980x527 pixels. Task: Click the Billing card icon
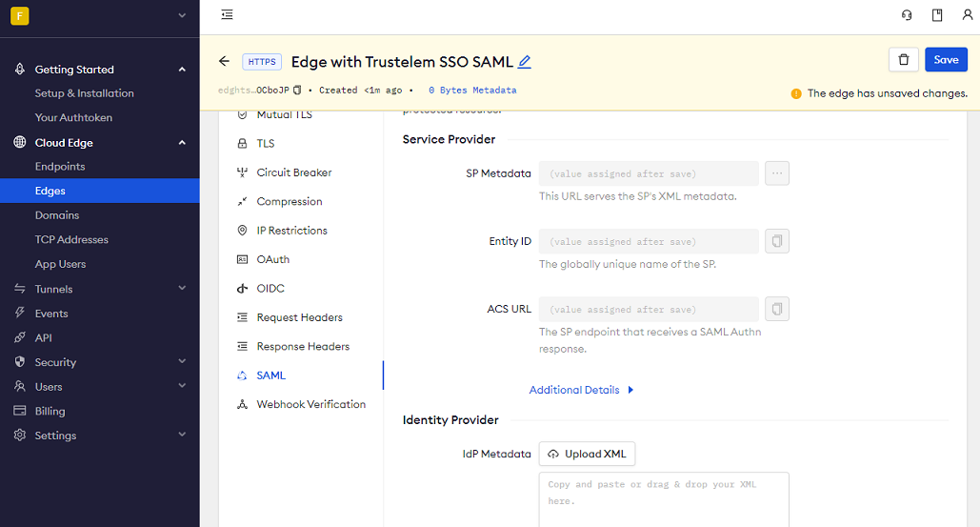tap(20, 410)
